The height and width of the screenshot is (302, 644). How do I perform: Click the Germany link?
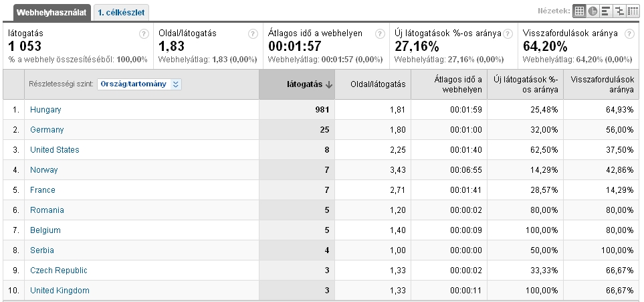click(47, 130)
